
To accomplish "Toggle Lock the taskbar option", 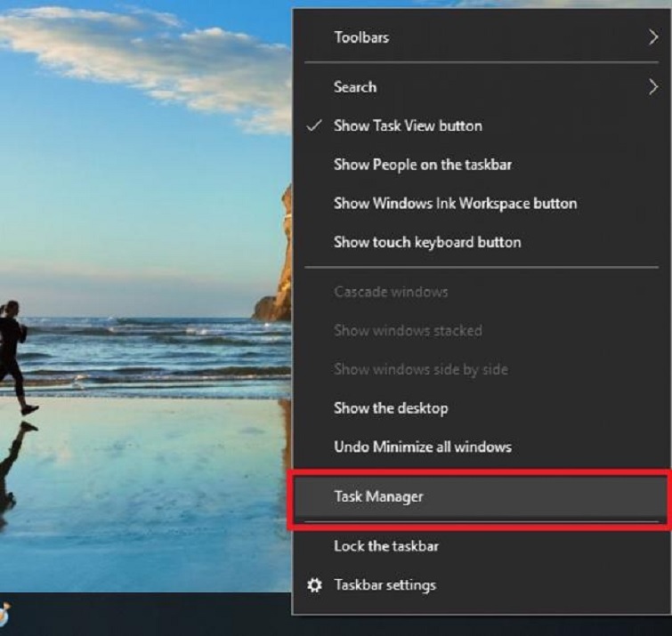I will coord(385,546).
